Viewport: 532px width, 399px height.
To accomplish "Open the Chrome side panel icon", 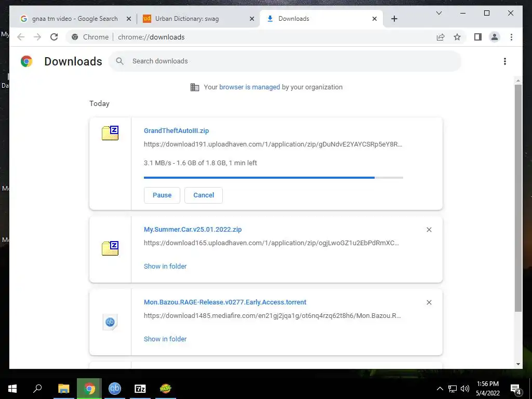I will (478, 37).
